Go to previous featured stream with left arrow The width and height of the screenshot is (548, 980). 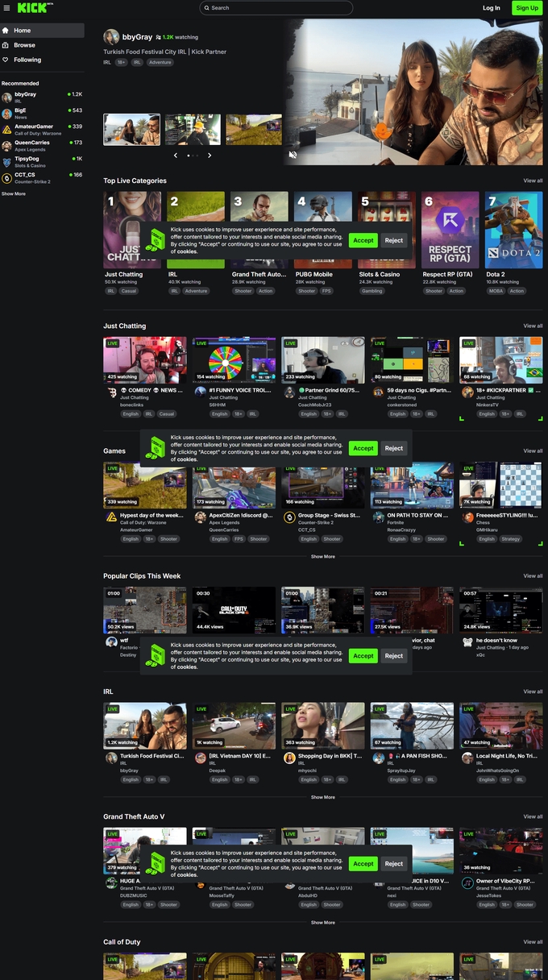(x=176, y=156)
